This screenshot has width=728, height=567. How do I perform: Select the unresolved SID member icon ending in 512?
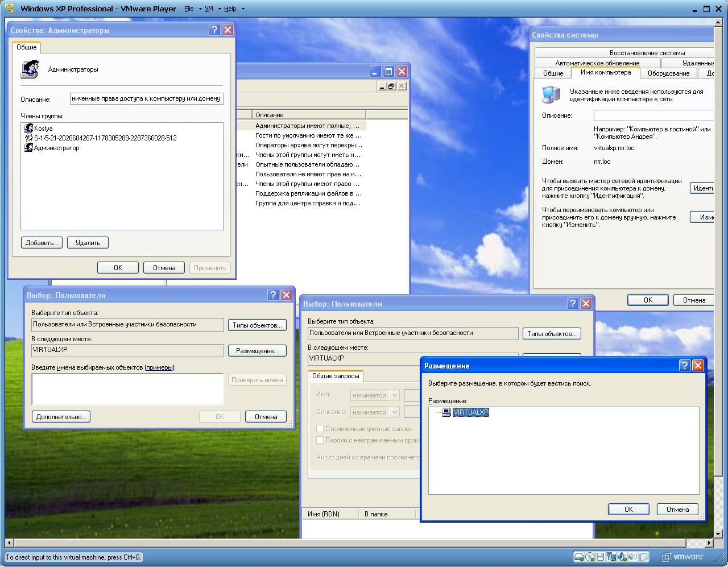(x=28, y=138)
